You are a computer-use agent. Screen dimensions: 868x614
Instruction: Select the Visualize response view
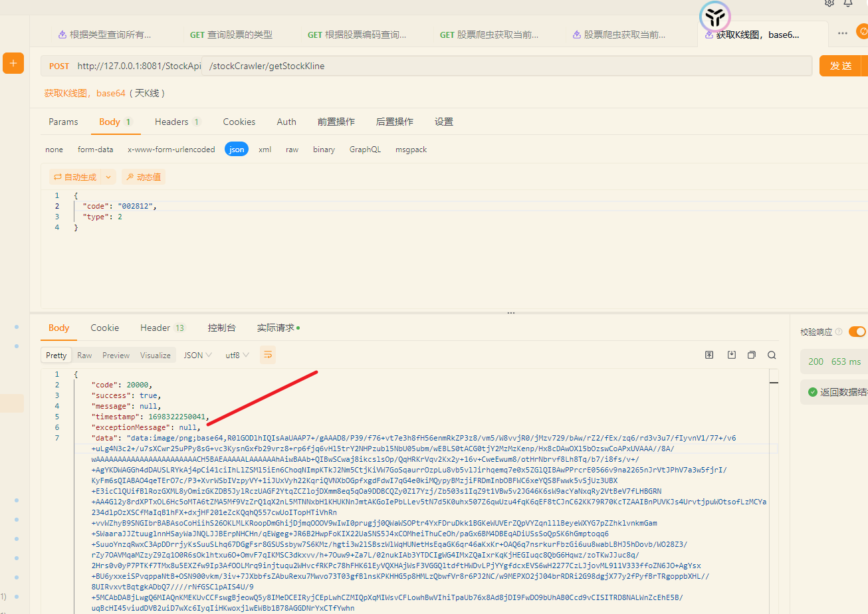pos(156,355)
